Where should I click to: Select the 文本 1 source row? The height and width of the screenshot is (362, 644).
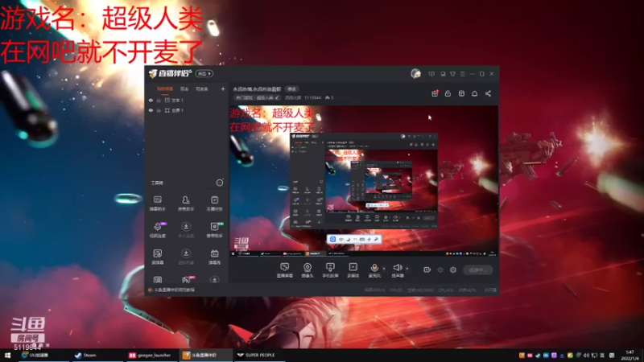[x=187, y=100]
